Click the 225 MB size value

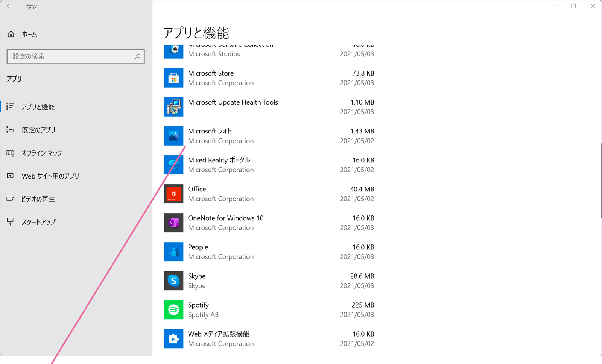pyautogui.click(x=363, y=305)
